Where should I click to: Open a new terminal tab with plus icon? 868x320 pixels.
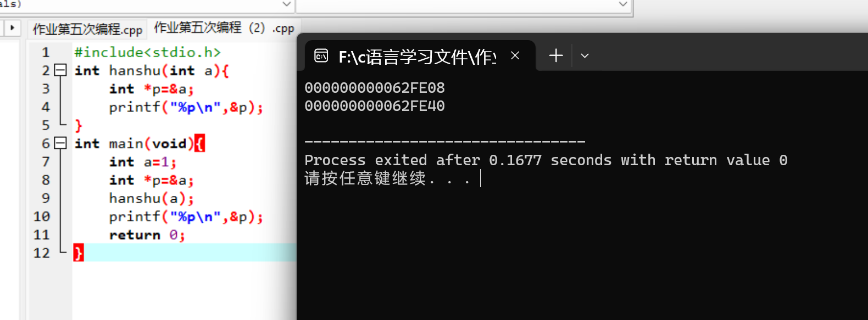pos(556,55)
